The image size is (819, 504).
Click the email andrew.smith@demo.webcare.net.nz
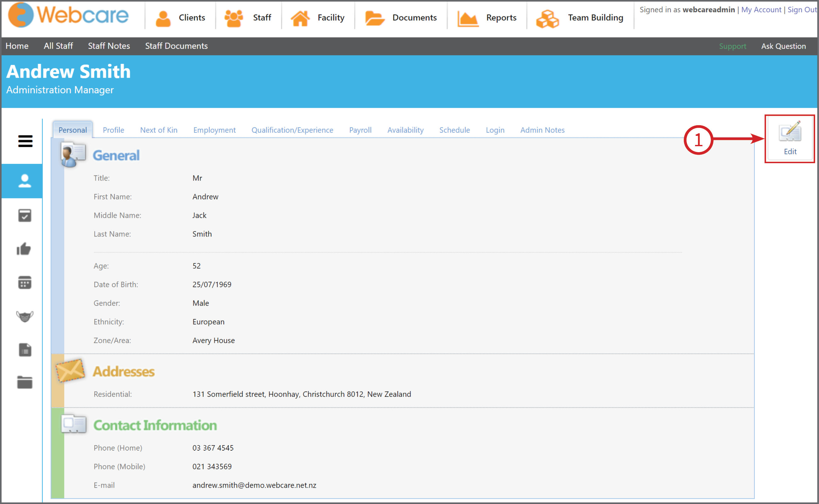[254, 485]
